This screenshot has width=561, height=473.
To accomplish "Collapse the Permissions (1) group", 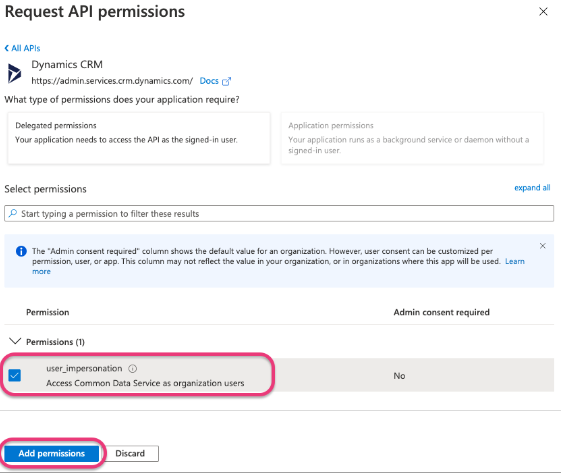I will 15,341.
